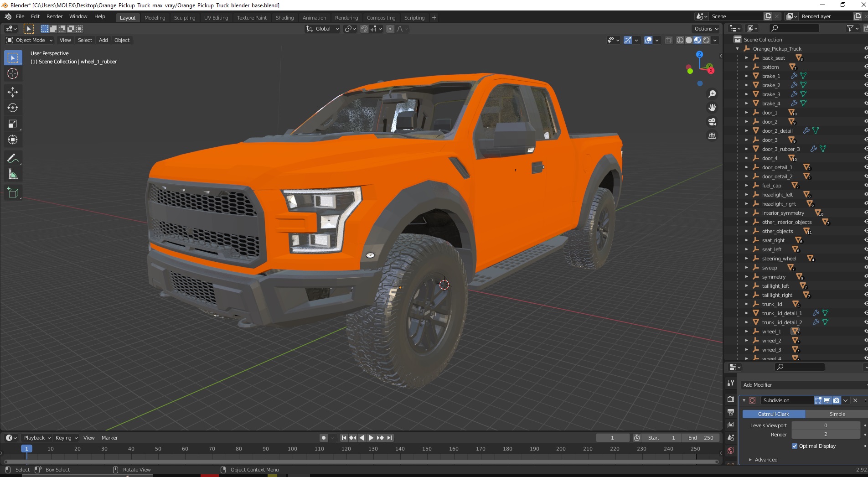The width and height of the screenshot is (868, 477).
Task: Toggle snapping magnet icon
Action: coord(364,29)
